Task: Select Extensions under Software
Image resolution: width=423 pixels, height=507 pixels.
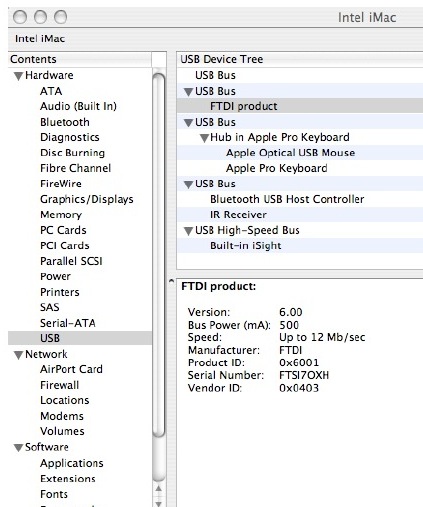Action: coord(68,479)
